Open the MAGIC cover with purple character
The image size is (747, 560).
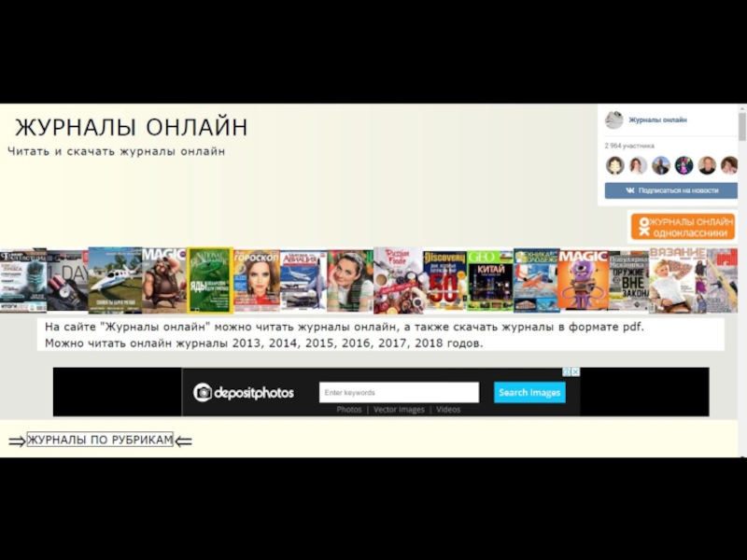[584, 280]
